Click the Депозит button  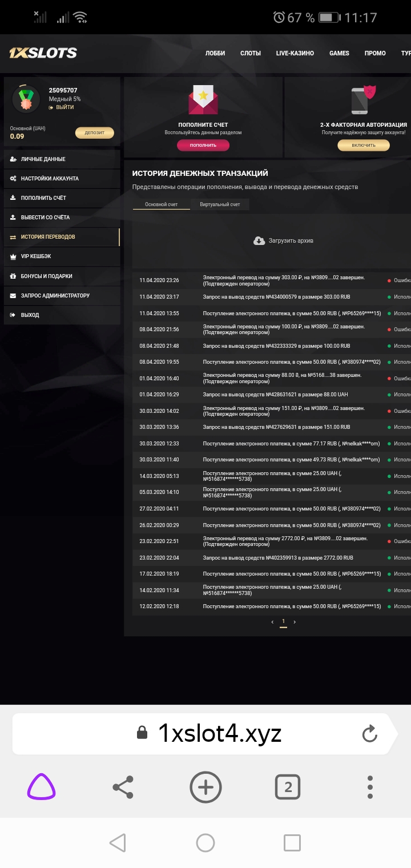click(x=95, y=133)
